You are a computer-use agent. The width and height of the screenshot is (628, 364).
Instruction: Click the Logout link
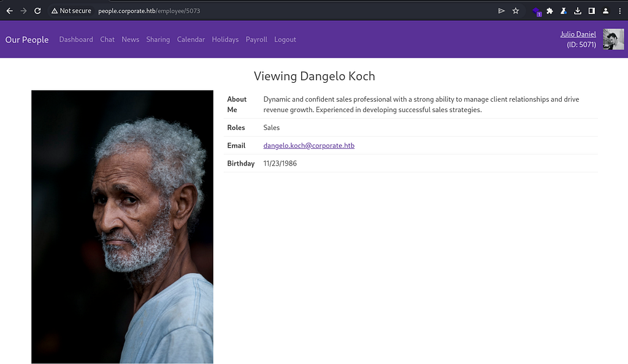coord(285,39)
